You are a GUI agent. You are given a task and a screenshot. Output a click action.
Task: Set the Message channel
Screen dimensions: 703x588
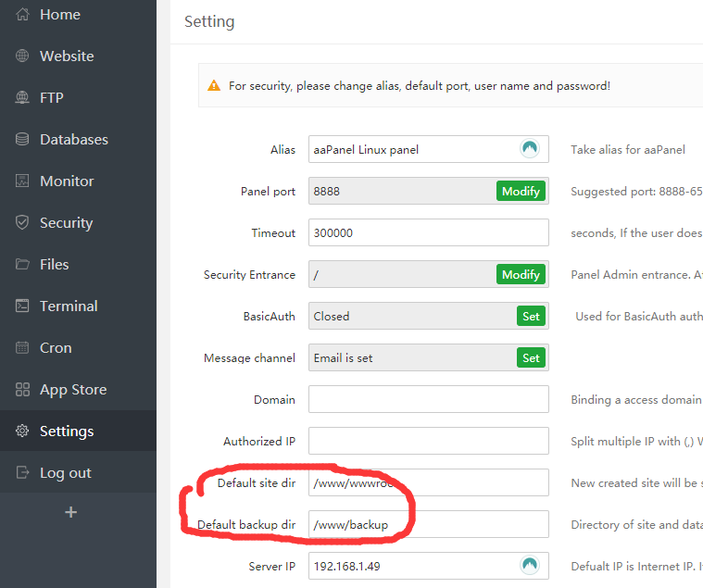click(x=531, y=357)
